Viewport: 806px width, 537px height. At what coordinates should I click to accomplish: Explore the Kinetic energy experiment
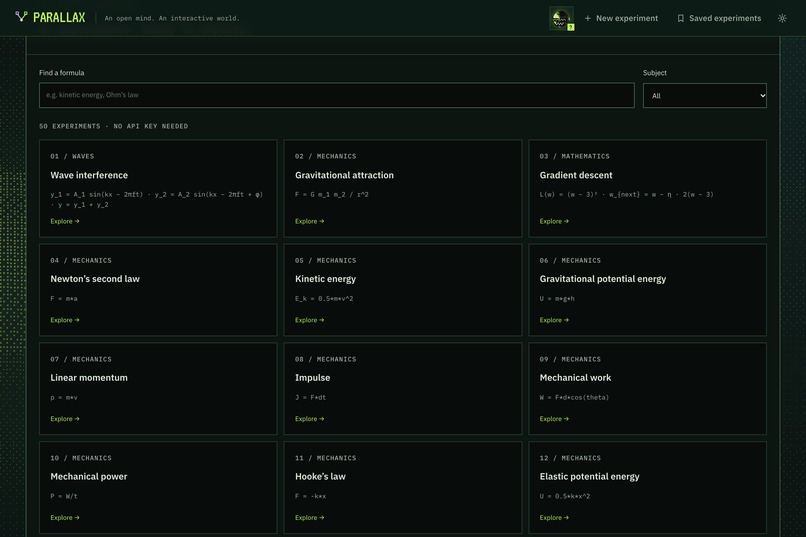coord(309,320)
